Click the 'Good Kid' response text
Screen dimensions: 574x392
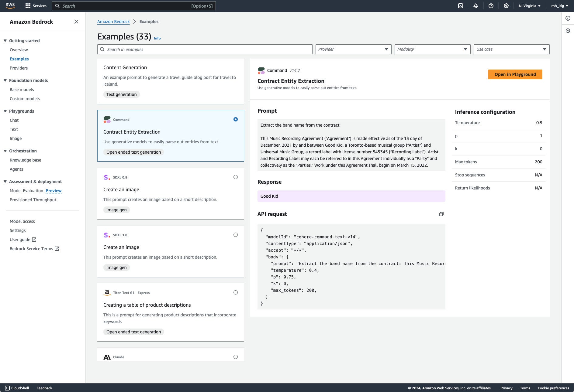[269, 196]
